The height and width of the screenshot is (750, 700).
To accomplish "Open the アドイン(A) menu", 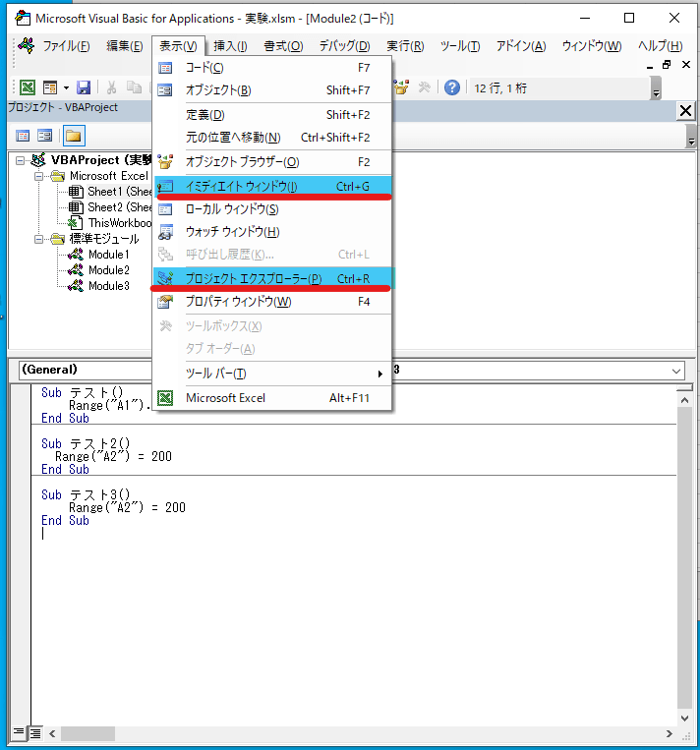I will click(x=520, y=46).
